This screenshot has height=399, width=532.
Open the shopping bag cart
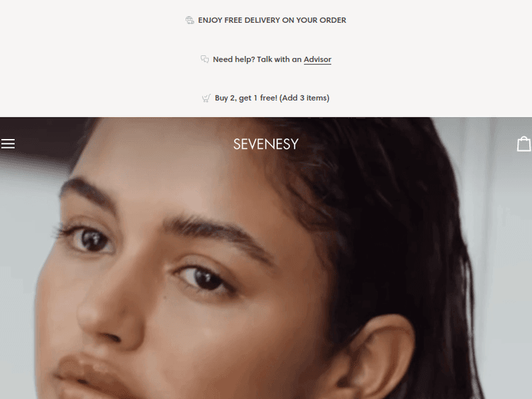point(524,144)
